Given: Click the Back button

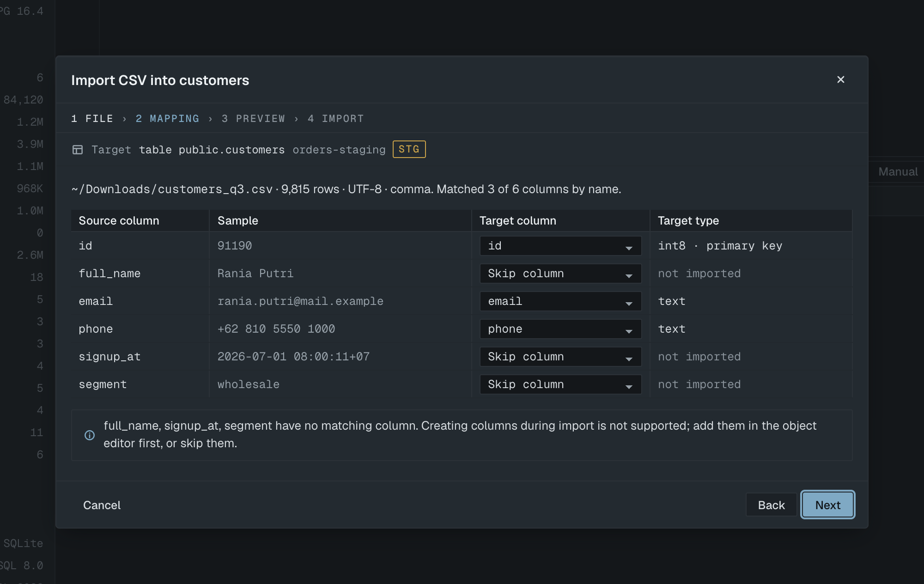Looking at the screenshot, I should point(771,505).
